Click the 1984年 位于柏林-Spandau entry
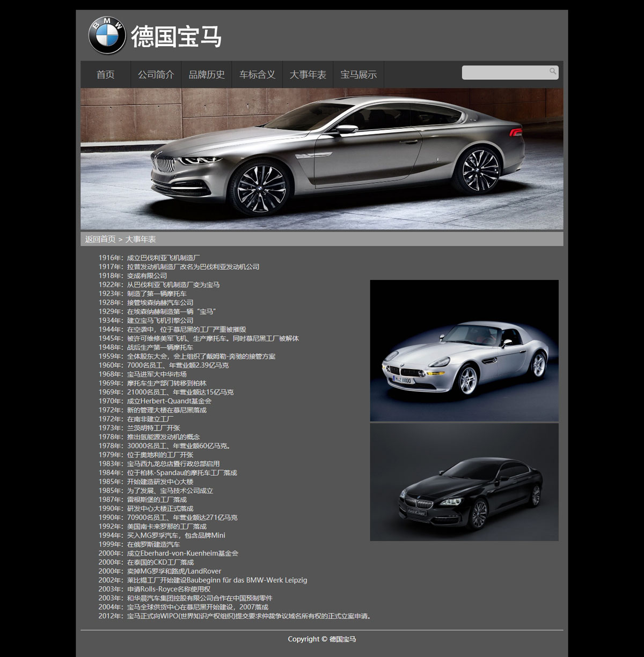The width and height of the screenshot is (644, 657). (x=168, y=473)
